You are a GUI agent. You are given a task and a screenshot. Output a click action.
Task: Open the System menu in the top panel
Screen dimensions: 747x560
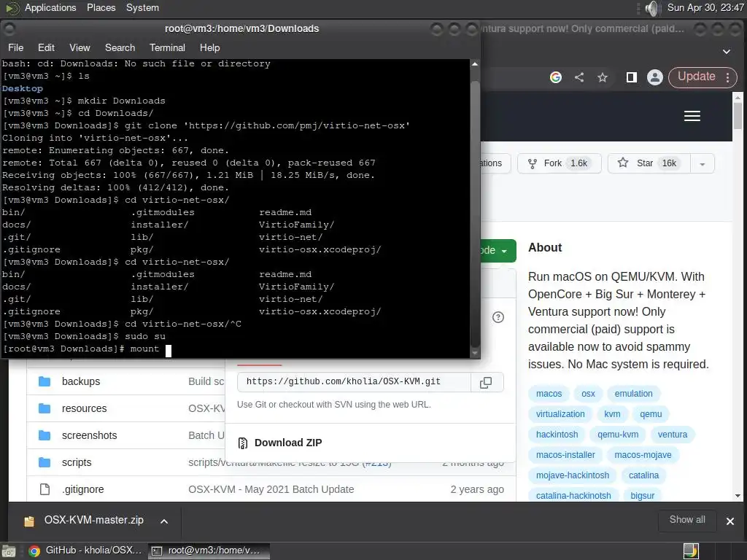click(142, 7)
